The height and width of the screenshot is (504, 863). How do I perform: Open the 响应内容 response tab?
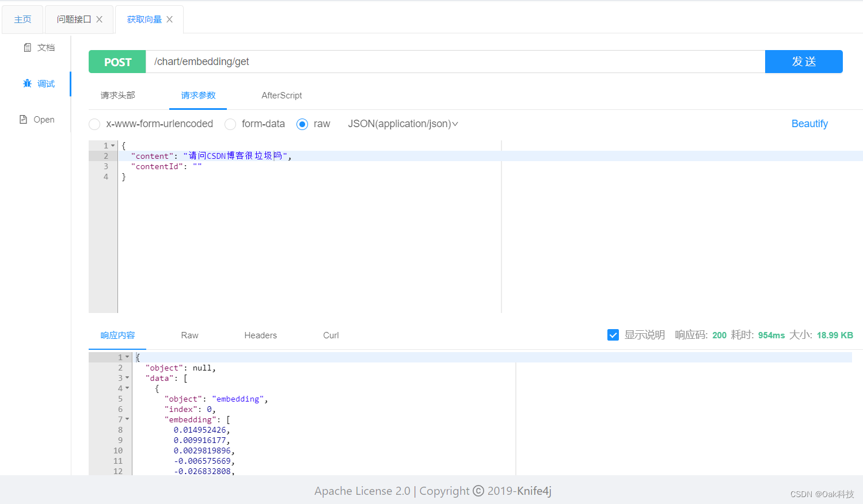coord(117,335)
